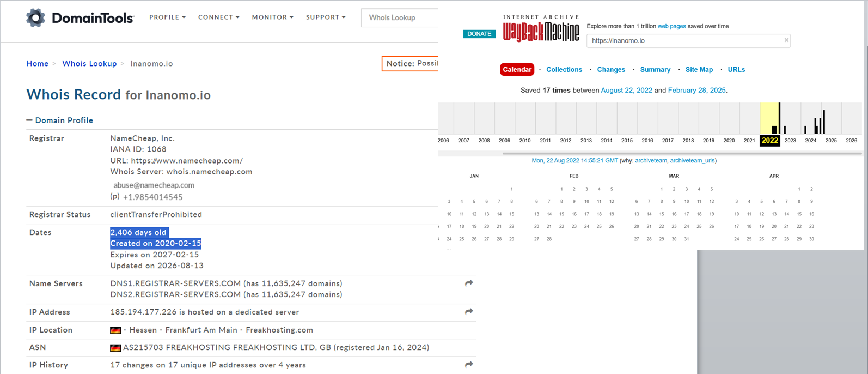Click the abuse@namecheap.com email
The width and height of the screenshot is (868, 374).
pyautogui.click(x=154, y=185)
